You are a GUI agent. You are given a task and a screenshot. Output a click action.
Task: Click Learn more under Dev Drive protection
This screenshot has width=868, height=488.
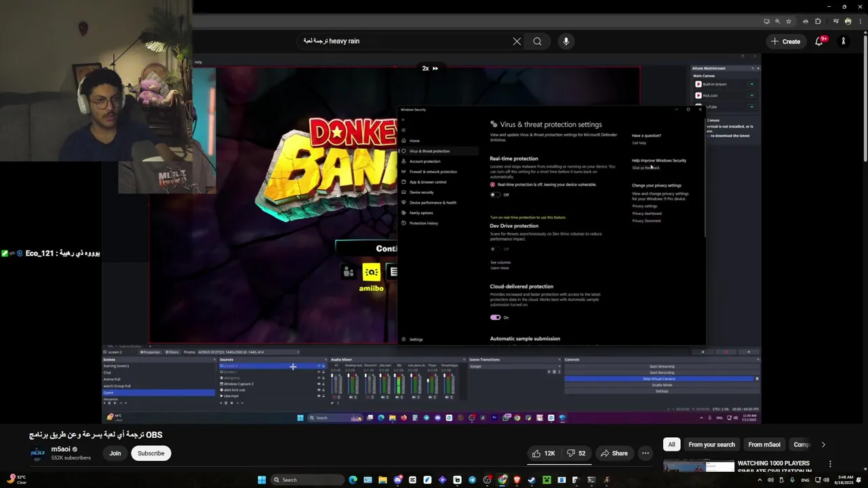tap(499, 268)
